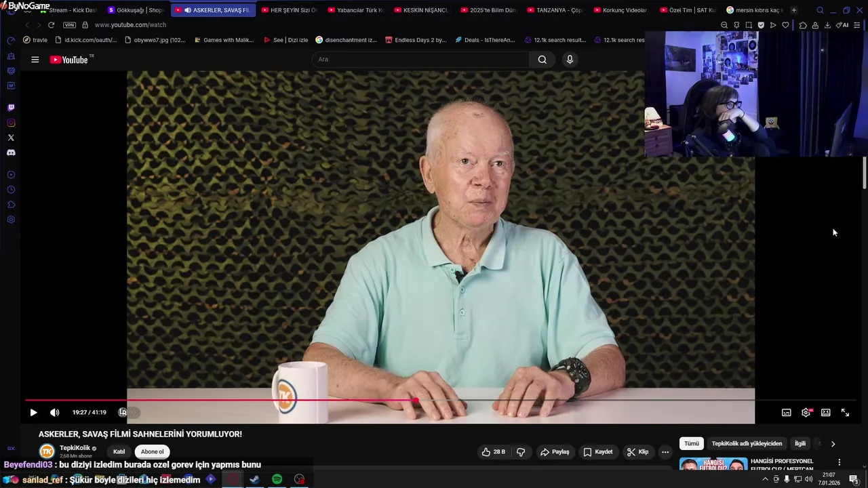The height and width of the screenshot is (488, 868).
Task: Switch to the HER ŞEYİN Sizi tab
Action: [290, 10]
